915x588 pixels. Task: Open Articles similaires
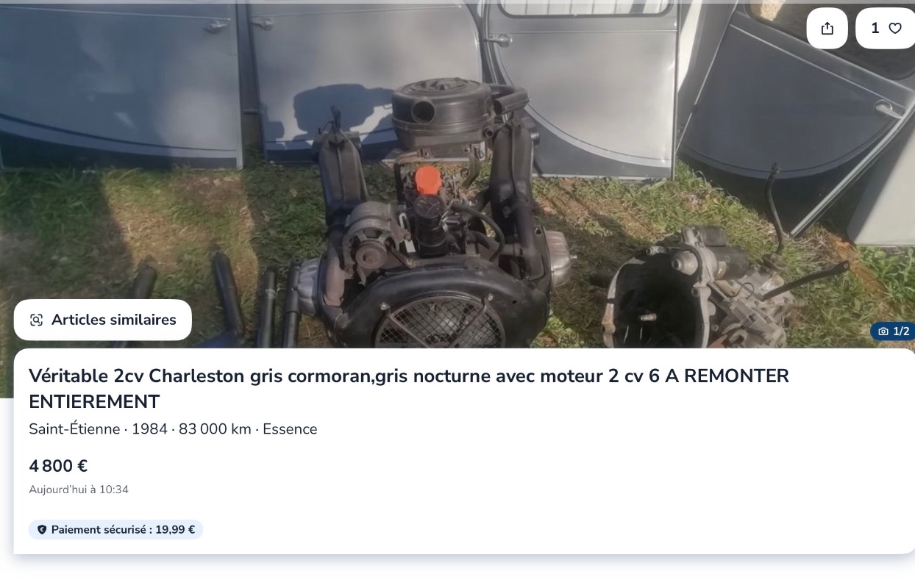[103, 320]
